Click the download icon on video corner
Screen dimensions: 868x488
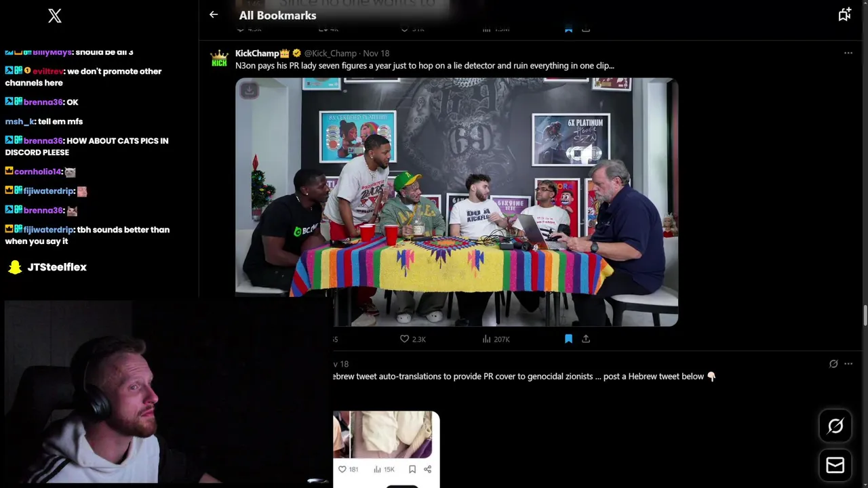coord(249,90)
